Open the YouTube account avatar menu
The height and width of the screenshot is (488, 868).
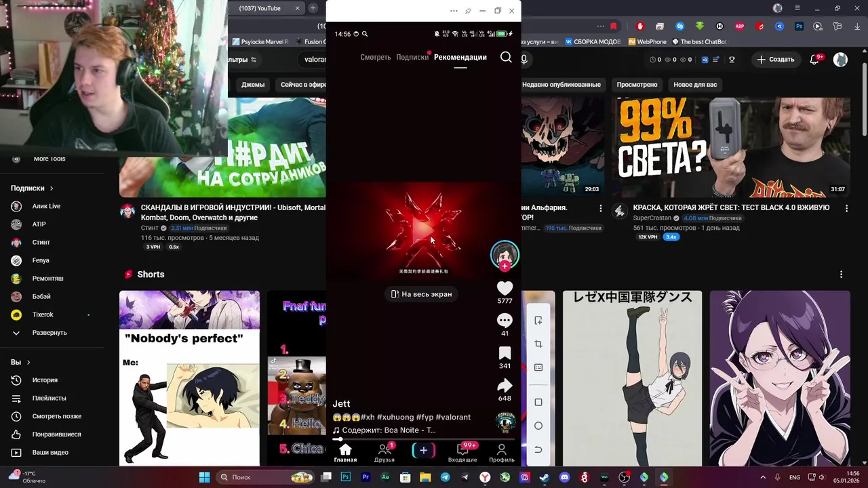point(840,60)
